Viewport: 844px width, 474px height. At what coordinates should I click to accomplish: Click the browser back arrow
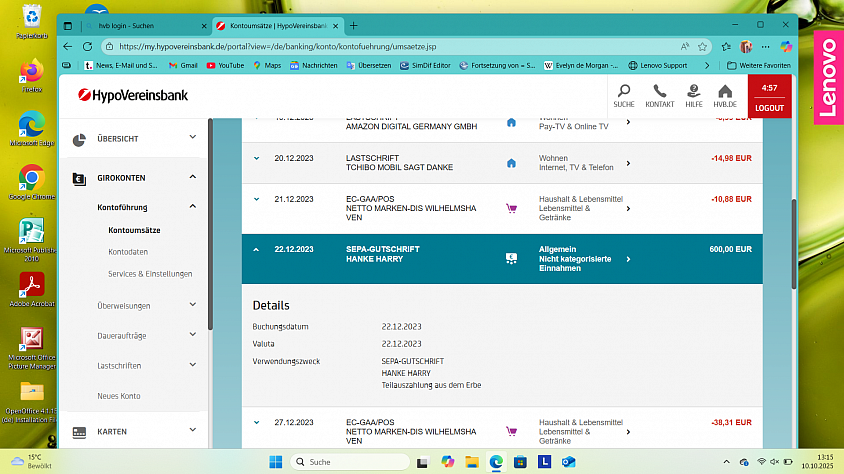tap(67, 46)
